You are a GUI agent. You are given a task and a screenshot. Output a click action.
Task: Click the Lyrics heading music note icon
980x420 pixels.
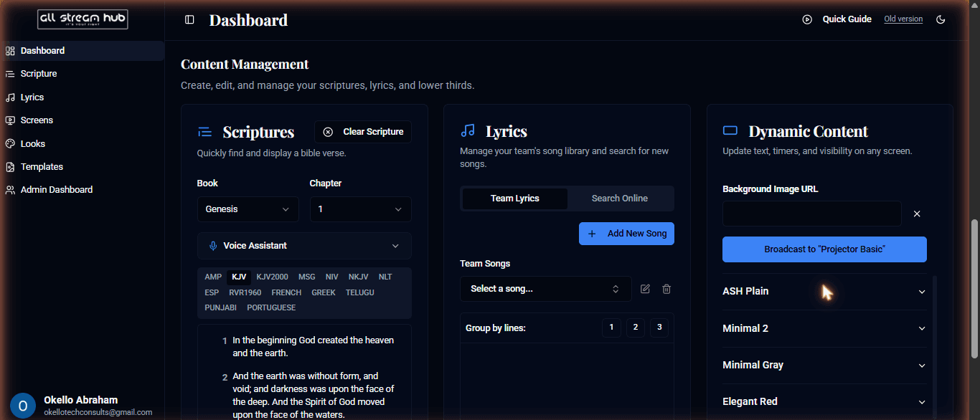click(468, 130)
